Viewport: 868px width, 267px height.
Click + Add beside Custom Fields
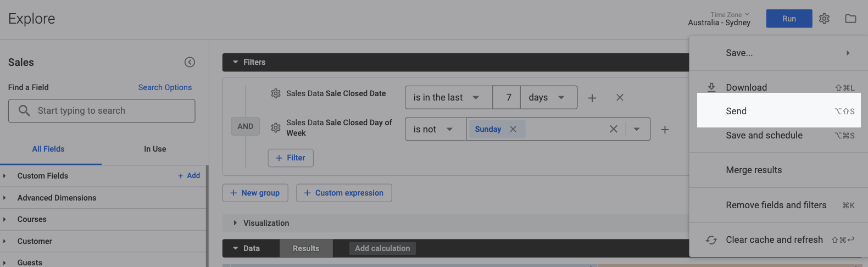click(x=189, y=176)
